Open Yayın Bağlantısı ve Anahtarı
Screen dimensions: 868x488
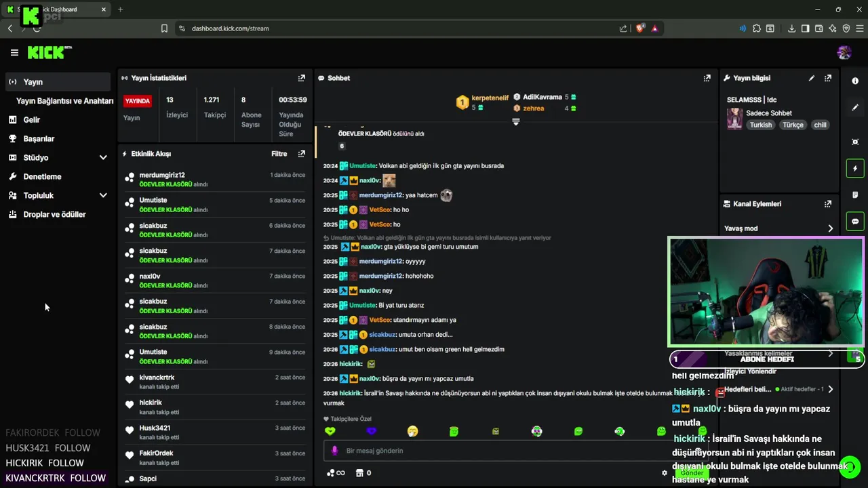pyautogui.click(x=64, y=101)
